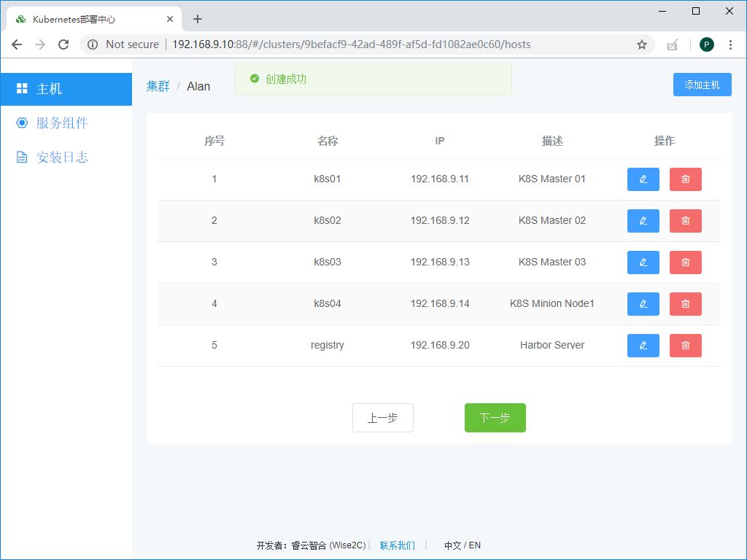Click the K8S Master 03 description
The image size is (747, 560).
[552, 262]
